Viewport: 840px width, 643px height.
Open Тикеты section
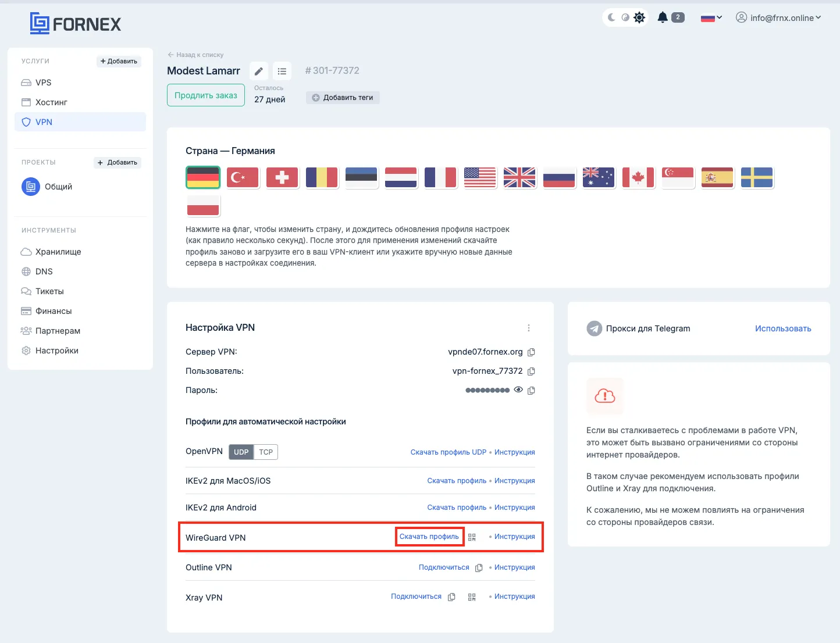(x=80, y=291)
